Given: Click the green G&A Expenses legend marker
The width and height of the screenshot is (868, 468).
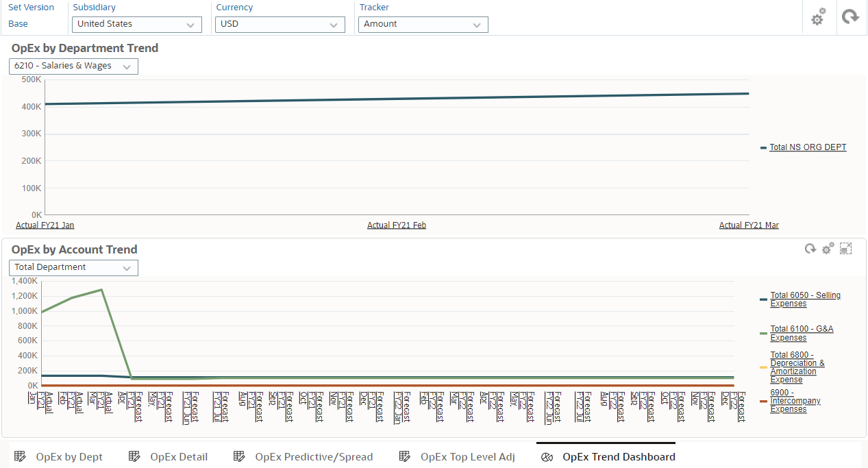Looking at the screenshot, I should tap(763, 334).
